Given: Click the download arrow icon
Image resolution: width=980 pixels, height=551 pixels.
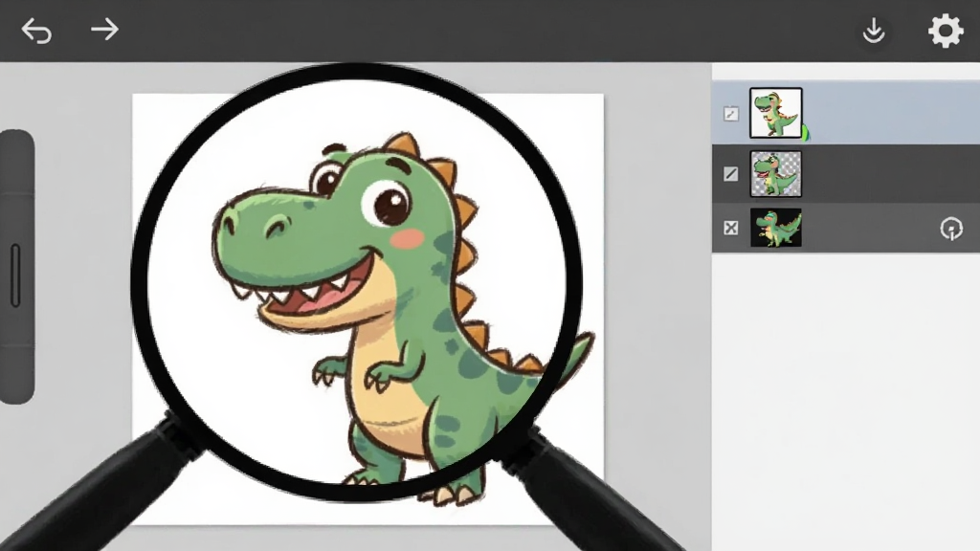Looking at the screenshot, I should point(874,32).
